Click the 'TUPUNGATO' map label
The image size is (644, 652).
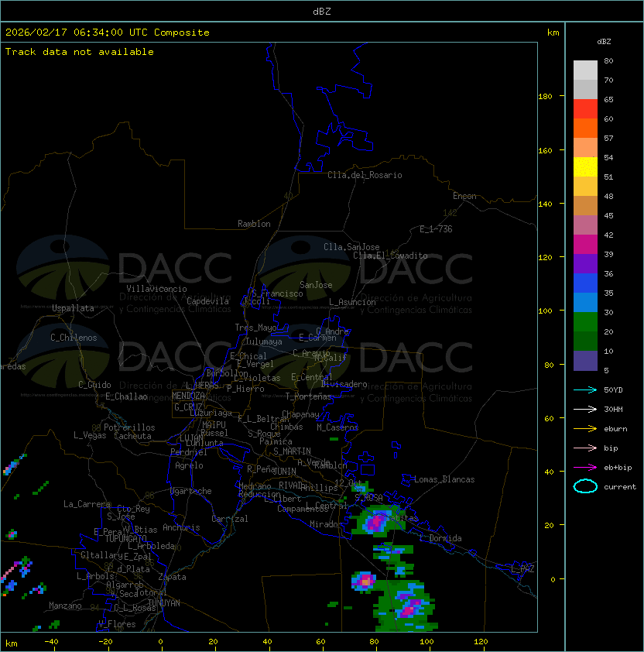pyautogui.click(x=125, y=539)
